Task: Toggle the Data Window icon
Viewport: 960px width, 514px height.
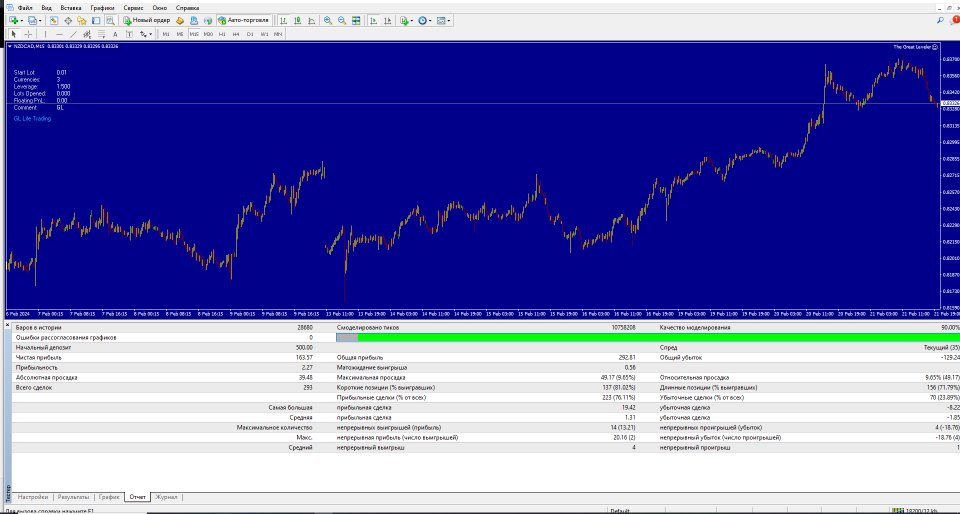Action: pos(68,20)
